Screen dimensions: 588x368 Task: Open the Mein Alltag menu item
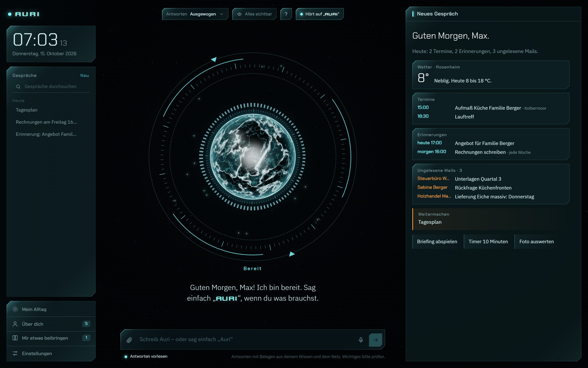coord(51,309)
